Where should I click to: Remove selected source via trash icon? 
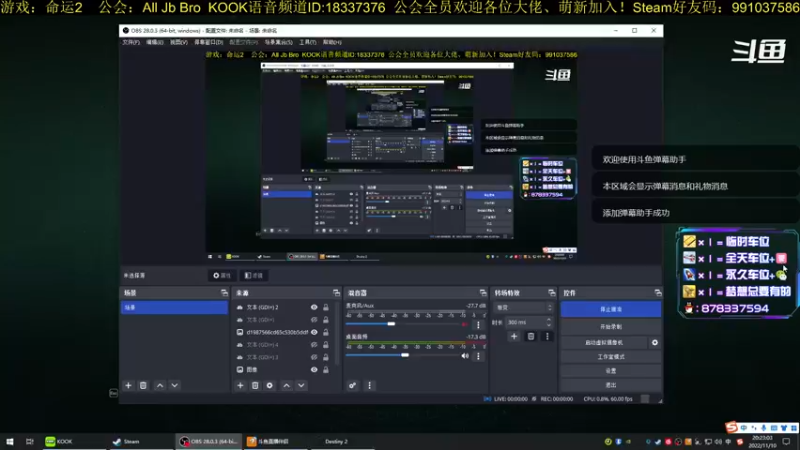255,386
